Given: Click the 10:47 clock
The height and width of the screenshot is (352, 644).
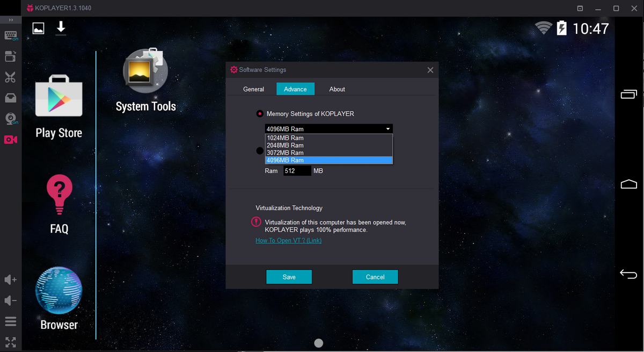Looking at the screenshot, I should (x=591, y=28).
